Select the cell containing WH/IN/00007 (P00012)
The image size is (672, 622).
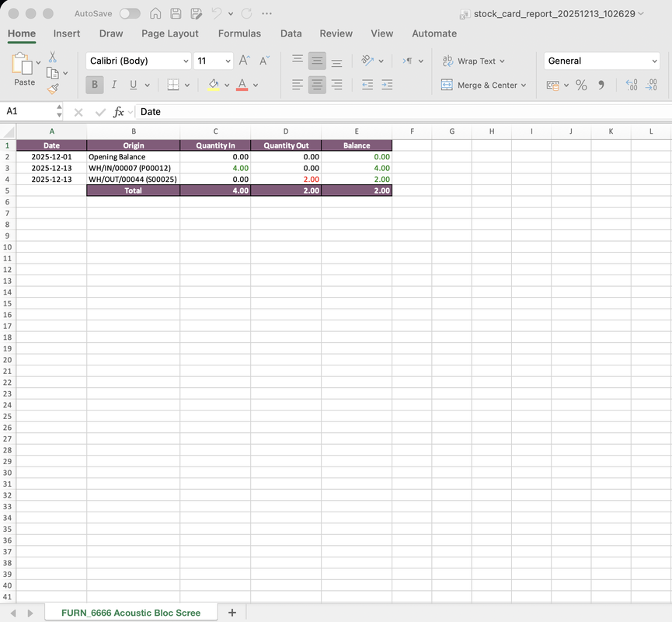click(133, 168)
